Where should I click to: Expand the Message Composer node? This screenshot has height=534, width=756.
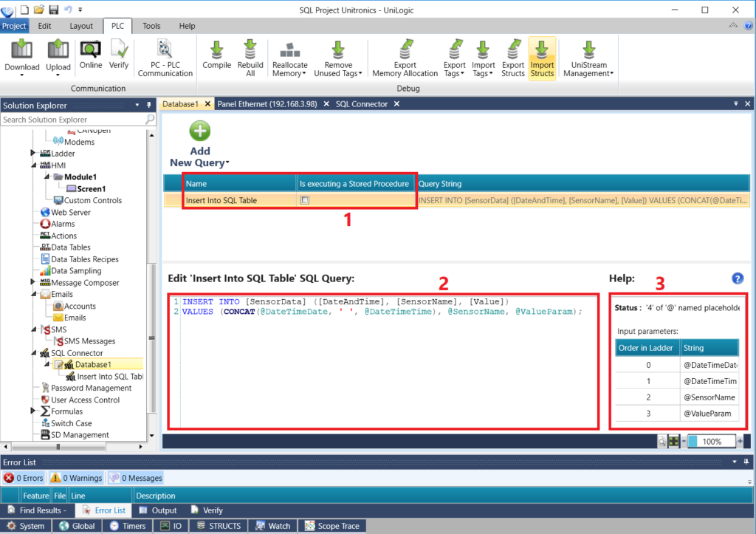(x=32, y=281)
